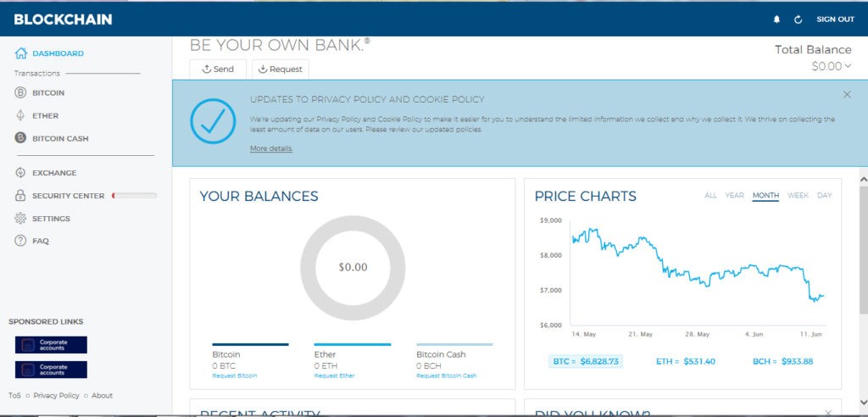Open the Exchange icon in sidebar
Screen dimensions: 868x417
coord(20,172)
